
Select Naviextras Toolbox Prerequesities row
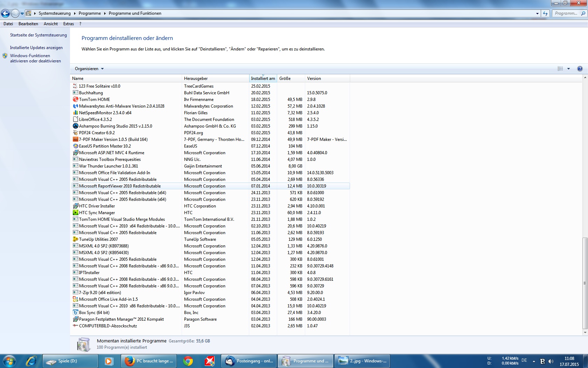coord(210,159)
